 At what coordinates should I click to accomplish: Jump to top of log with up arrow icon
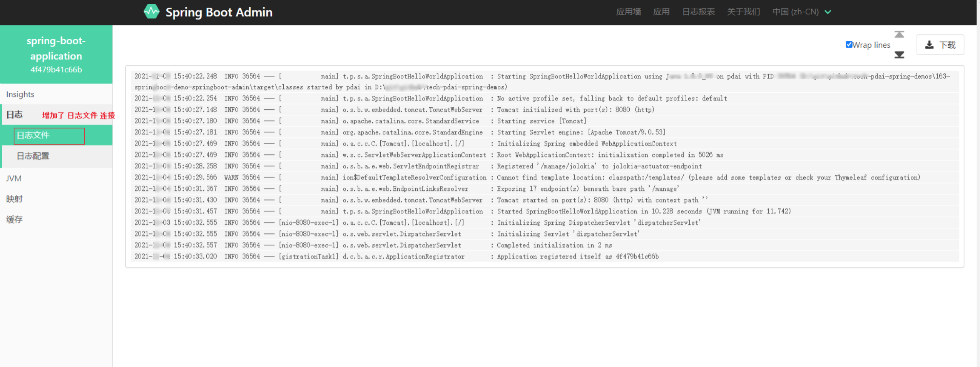899,35
